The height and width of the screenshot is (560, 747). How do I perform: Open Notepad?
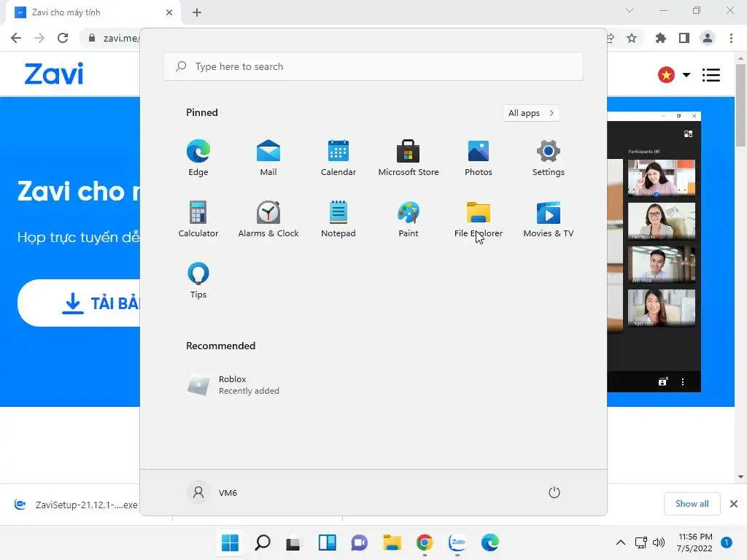[x=338, y=219]
